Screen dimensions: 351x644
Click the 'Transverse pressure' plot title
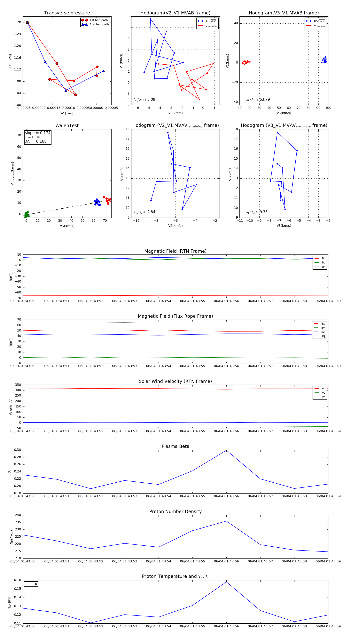point(67,13)
